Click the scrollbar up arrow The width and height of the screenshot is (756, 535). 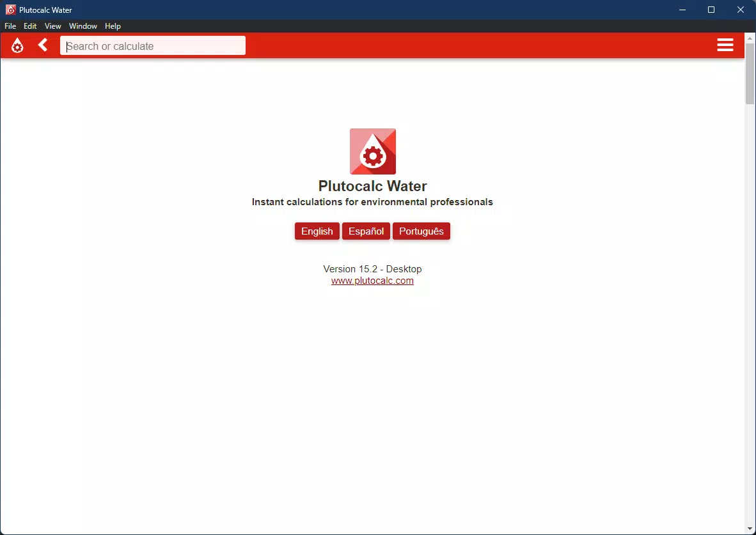coord(750,38)
